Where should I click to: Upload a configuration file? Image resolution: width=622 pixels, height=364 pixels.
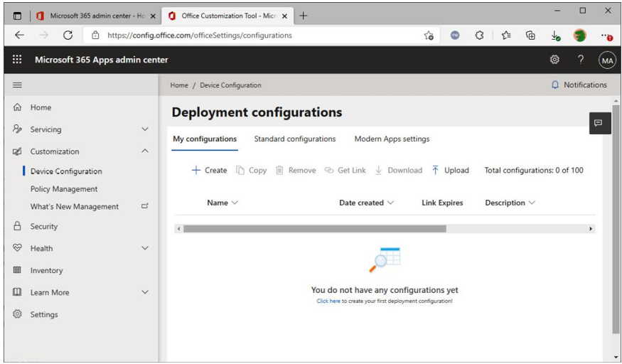tap(450, 171)
